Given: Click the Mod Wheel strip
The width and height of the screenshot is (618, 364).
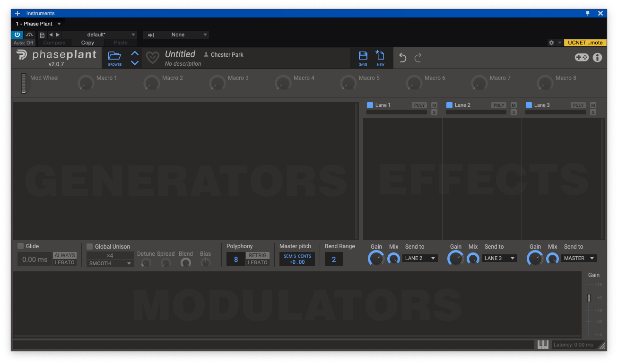Looking at the screenshot, I should point(24,83).
